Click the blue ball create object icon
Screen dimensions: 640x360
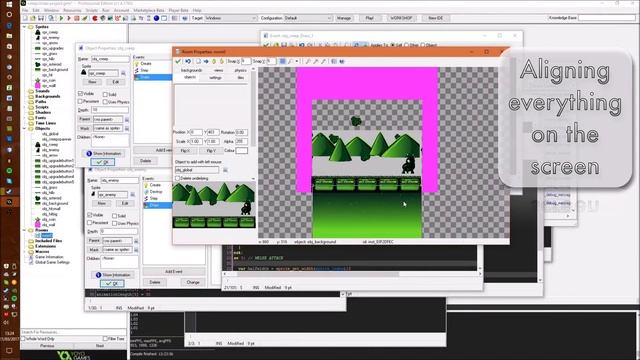point(156,18)
